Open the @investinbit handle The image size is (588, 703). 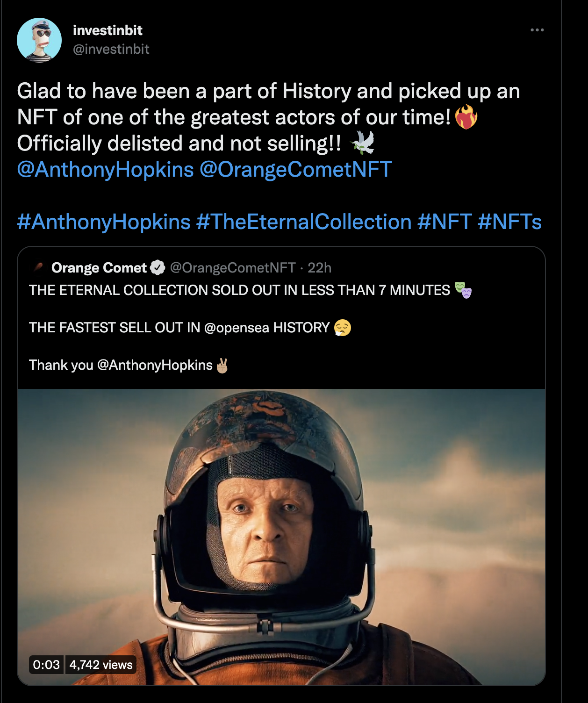pos(111,49)
